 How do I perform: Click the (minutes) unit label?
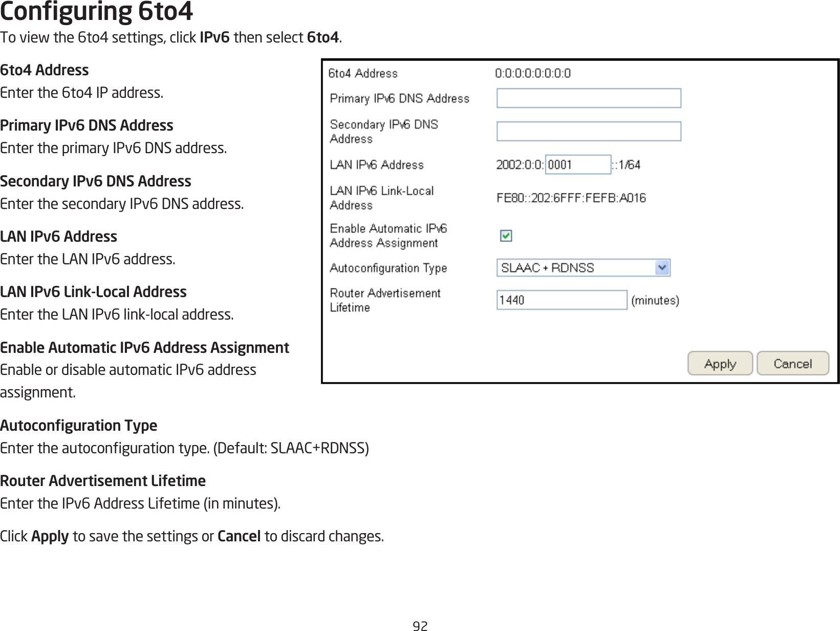[655, 301]
